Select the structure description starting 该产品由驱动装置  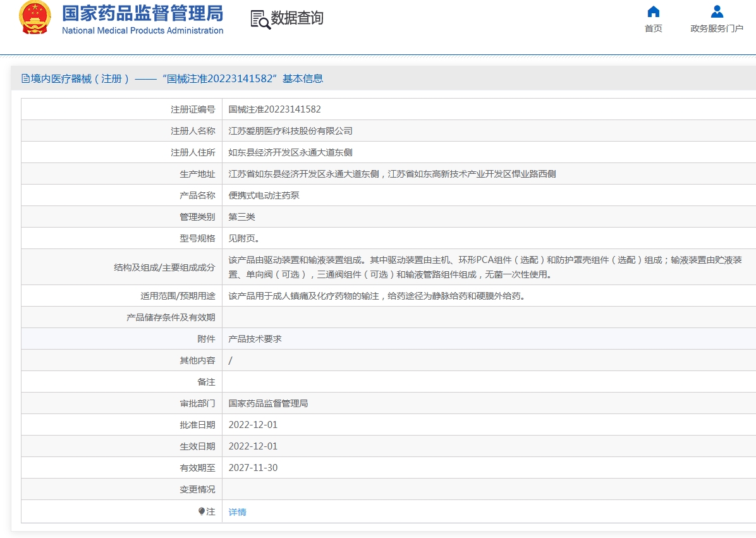pos(485,267)
